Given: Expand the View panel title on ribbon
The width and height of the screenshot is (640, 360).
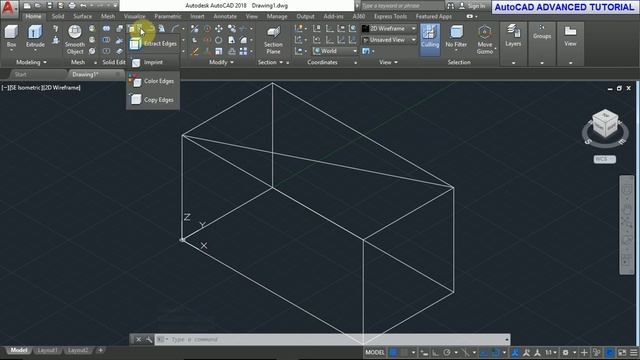Looking at the screenshot, I should pos(388,62).
